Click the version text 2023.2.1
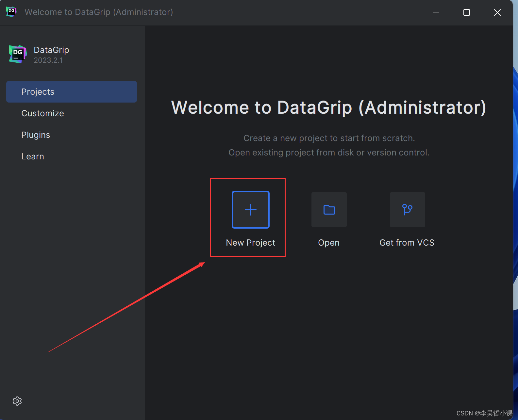The width and height of the screenshot is (518, 420). [48, 60]
